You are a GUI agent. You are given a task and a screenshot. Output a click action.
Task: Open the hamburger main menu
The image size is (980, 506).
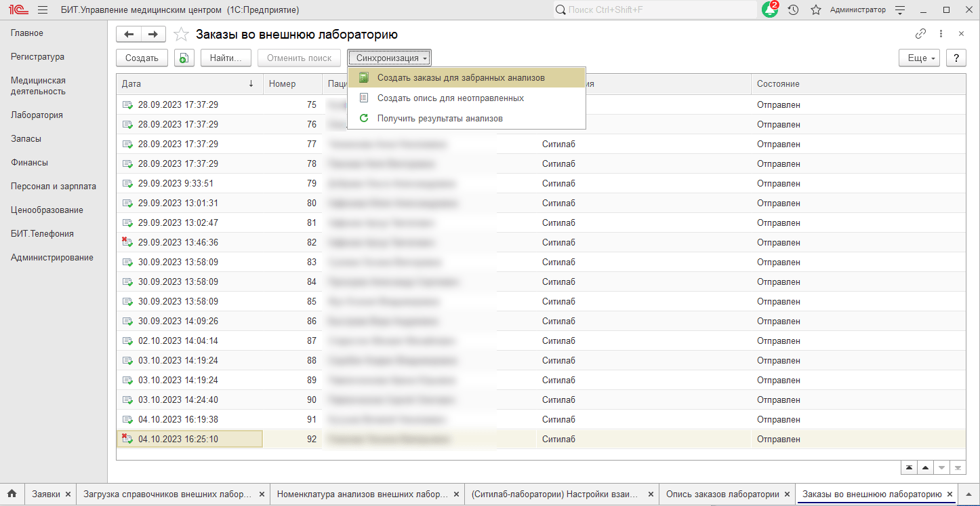[43, 10]
